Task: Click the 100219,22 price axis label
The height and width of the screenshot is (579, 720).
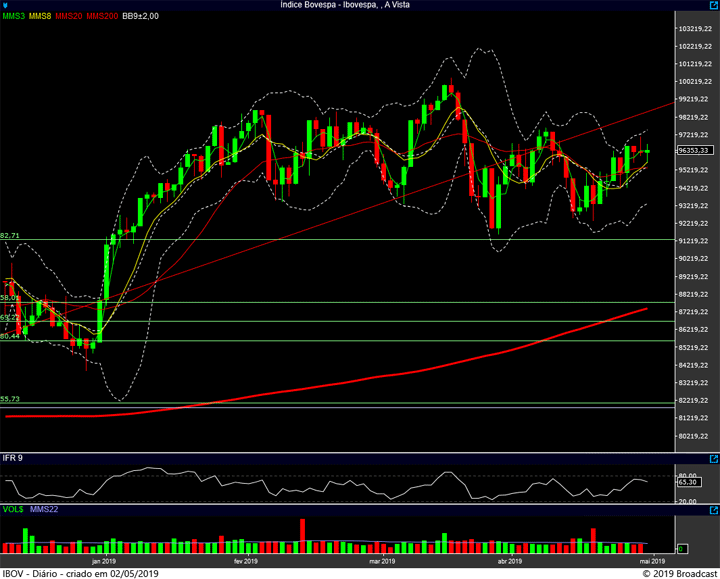Action: click(693, 82)
